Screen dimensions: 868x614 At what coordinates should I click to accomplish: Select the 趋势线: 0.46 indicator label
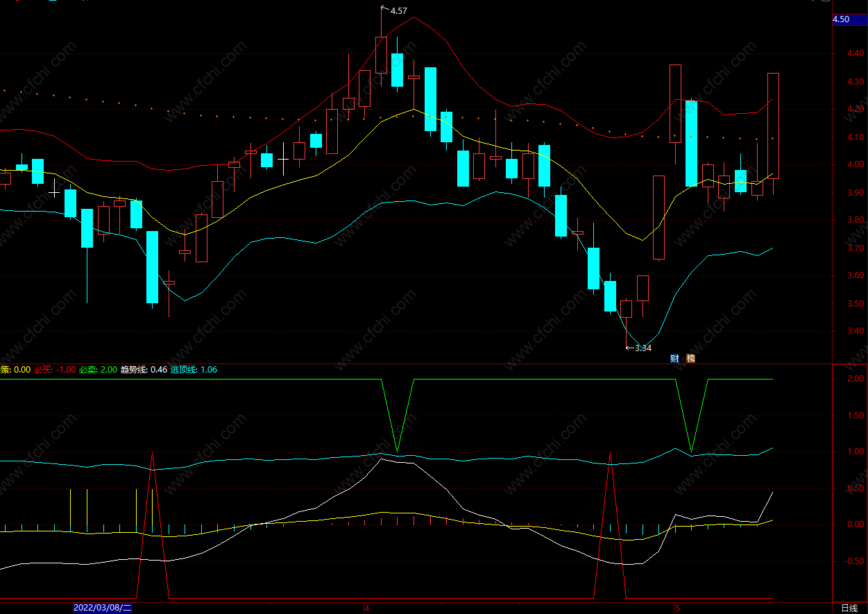point(144,370)
